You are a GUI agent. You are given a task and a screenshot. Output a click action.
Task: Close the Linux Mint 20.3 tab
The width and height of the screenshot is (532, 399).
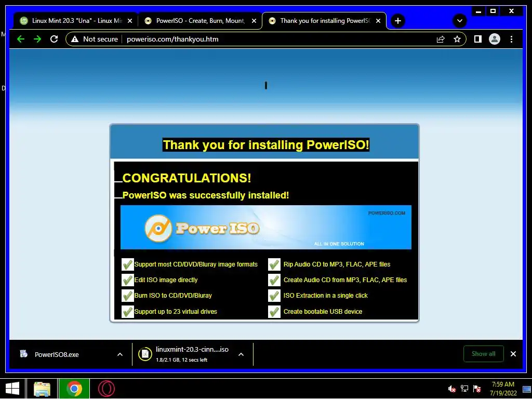[129, 21]
